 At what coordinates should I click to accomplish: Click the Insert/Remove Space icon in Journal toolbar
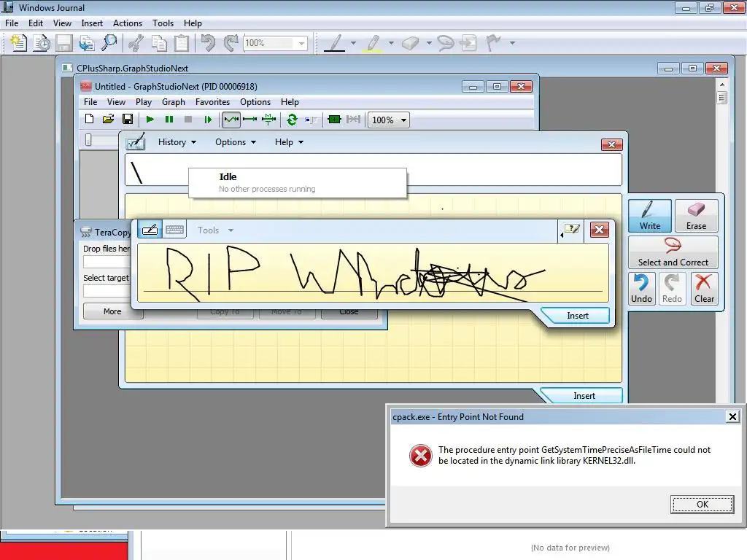469,43
